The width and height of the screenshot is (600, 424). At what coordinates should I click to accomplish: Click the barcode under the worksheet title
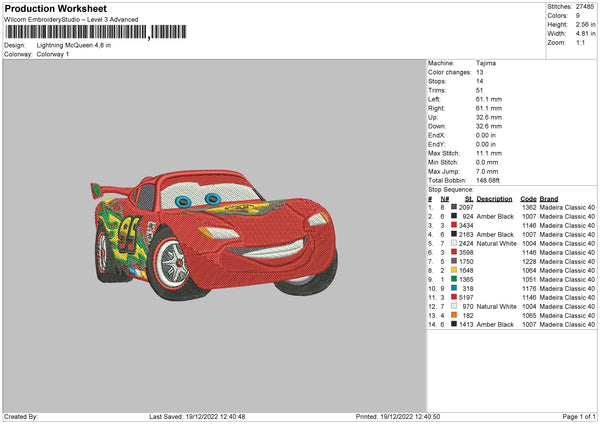pyautogui.click(x=75, y=33)
